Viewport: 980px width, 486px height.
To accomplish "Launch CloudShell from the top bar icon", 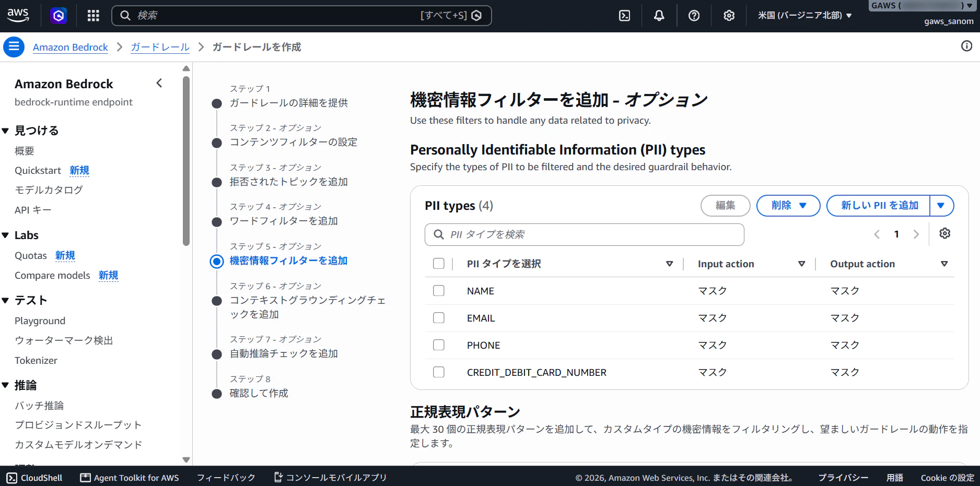I will click(x=624, y=16).
